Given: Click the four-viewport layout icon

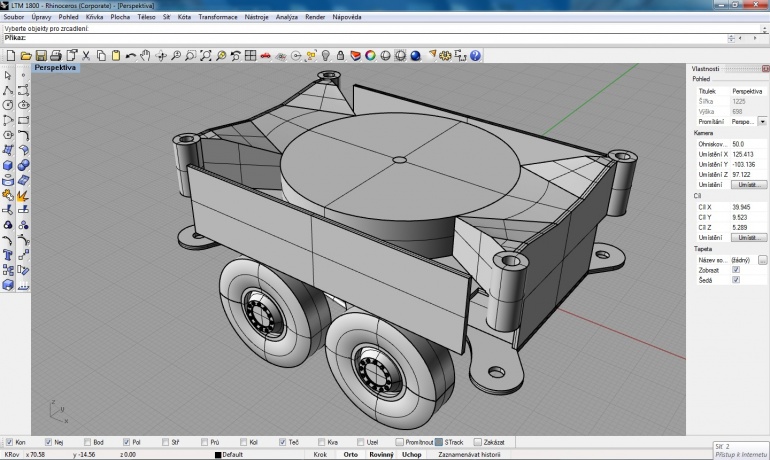Looking at the screenshot, I should click(250, 55).
